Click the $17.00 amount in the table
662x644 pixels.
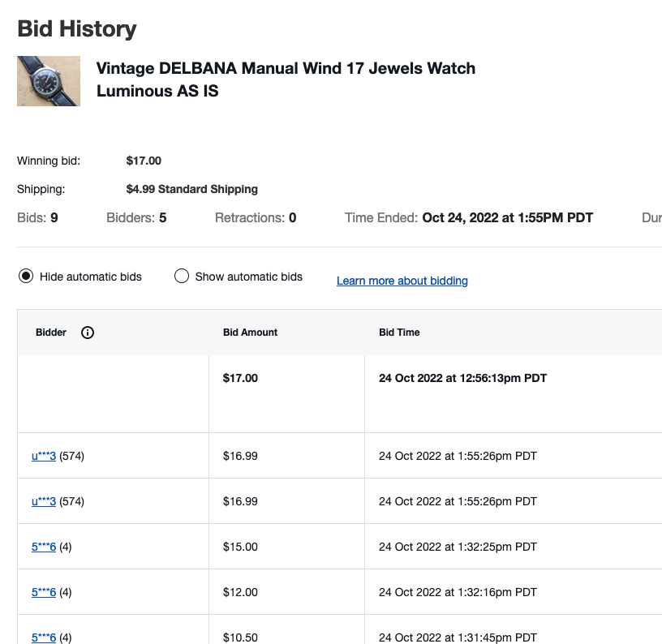[240, 378]
